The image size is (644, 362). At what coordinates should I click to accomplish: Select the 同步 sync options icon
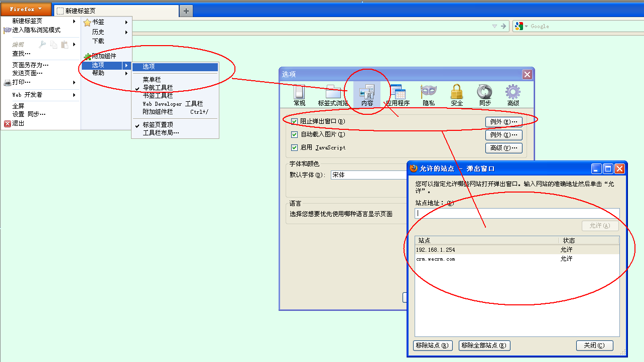click(485, 95)
